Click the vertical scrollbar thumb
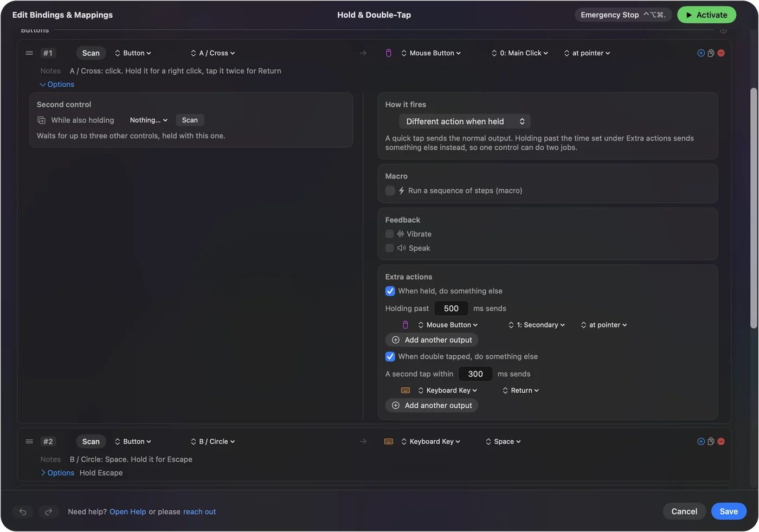The width and height of the screenshot is (759, 532). (753, 208)
